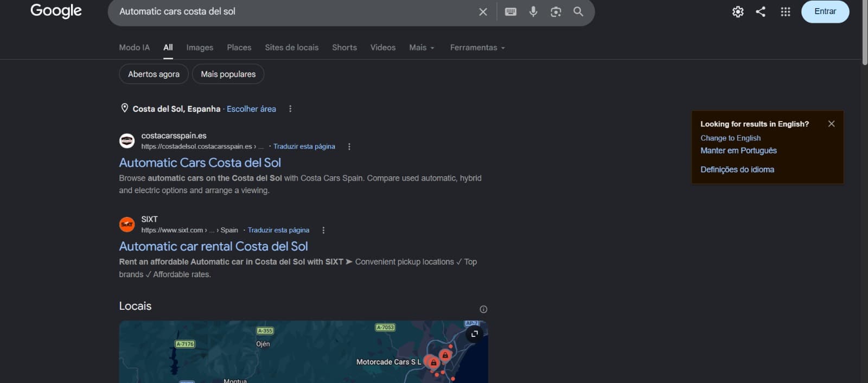Screen dimensions: 868x383
Task: Choose Change to English
Action: pyautogui.click(x=730, y=138)
